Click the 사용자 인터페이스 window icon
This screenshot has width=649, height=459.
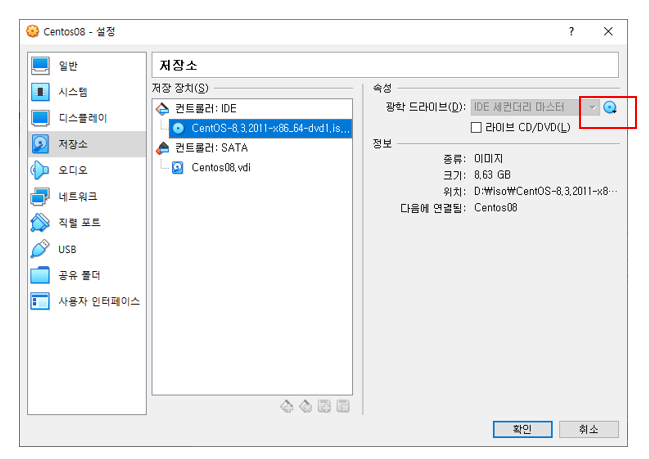[40, 301]
